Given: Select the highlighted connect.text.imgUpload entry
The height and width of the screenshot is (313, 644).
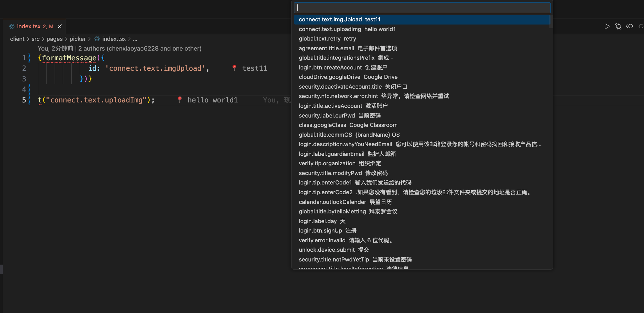Looking at the screenshot, I should (339, 19).
